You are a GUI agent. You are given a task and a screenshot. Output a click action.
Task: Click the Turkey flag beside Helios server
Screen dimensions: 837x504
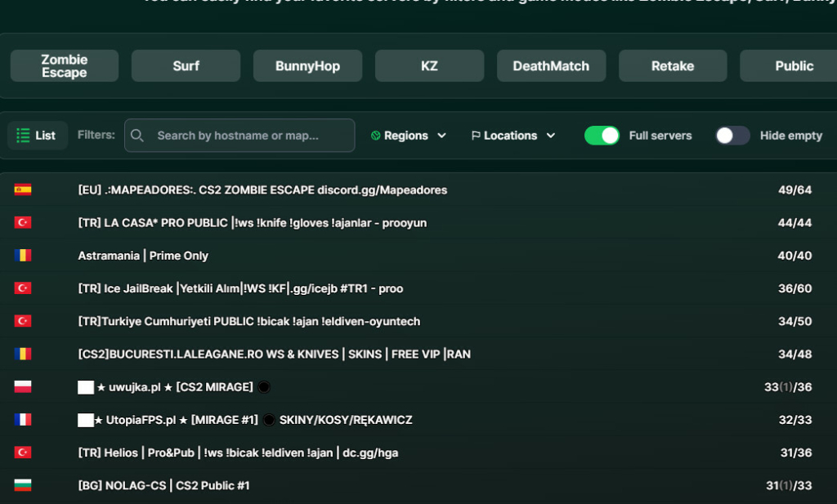(23, 453)
